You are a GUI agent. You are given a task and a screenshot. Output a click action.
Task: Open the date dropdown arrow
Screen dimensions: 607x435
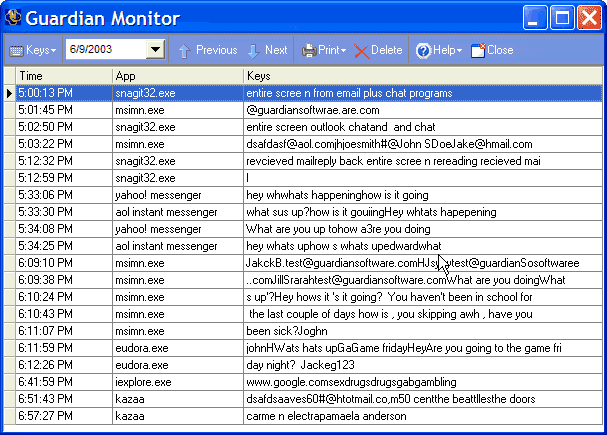coord(155,50)
